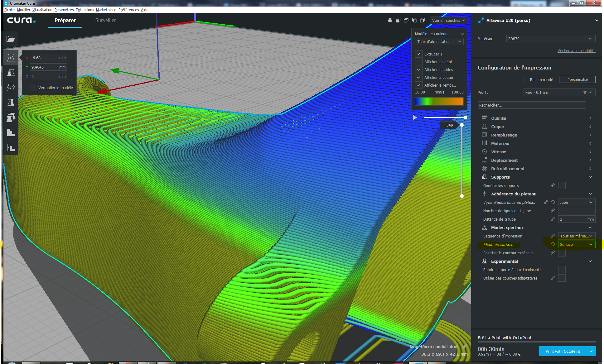Enable Générer les supports checkbox

(562, 185)
